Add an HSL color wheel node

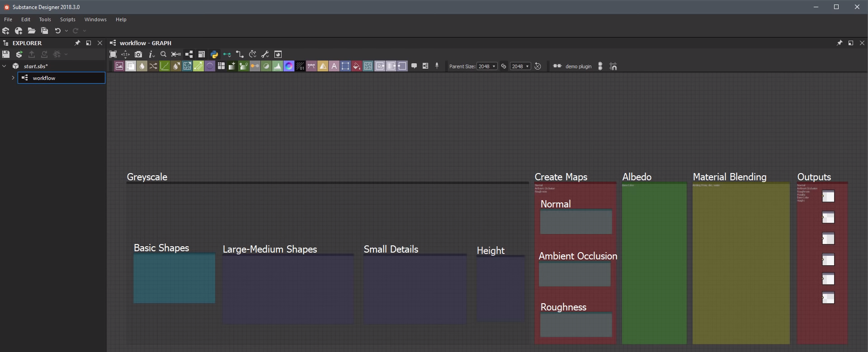click(289, 66)
